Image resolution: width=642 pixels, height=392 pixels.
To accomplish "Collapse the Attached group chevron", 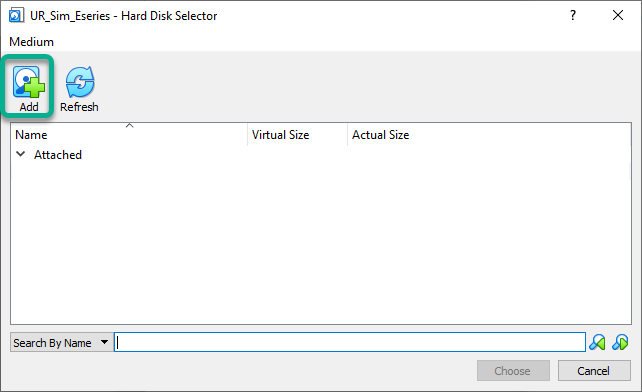I will pyautogui.click(x=20, y=154).
